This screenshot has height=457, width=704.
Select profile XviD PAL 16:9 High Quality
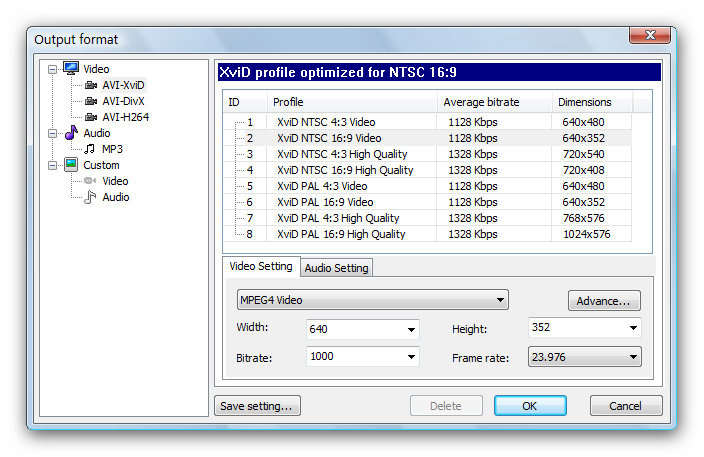[x=341, y=234]
